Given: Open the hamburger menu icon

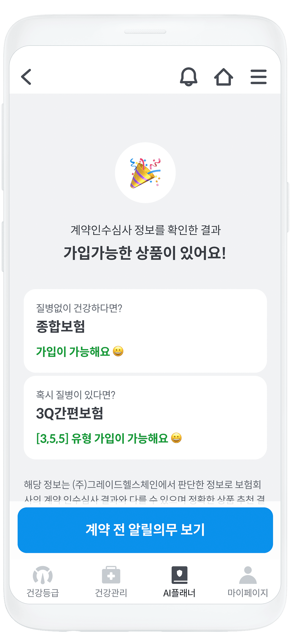Looking at the screenshot, I should pos(258,77).
